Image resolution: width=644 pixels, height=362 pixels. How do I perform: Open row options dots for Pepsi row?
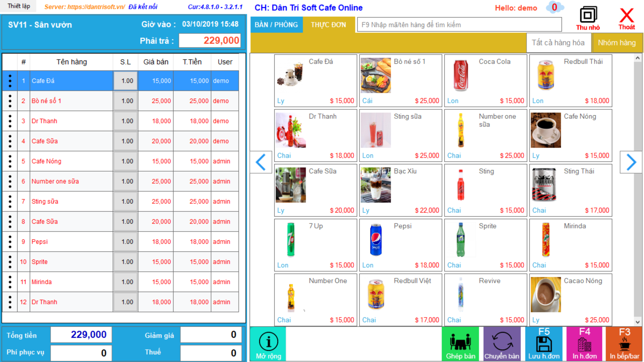(x=10, y=242)
